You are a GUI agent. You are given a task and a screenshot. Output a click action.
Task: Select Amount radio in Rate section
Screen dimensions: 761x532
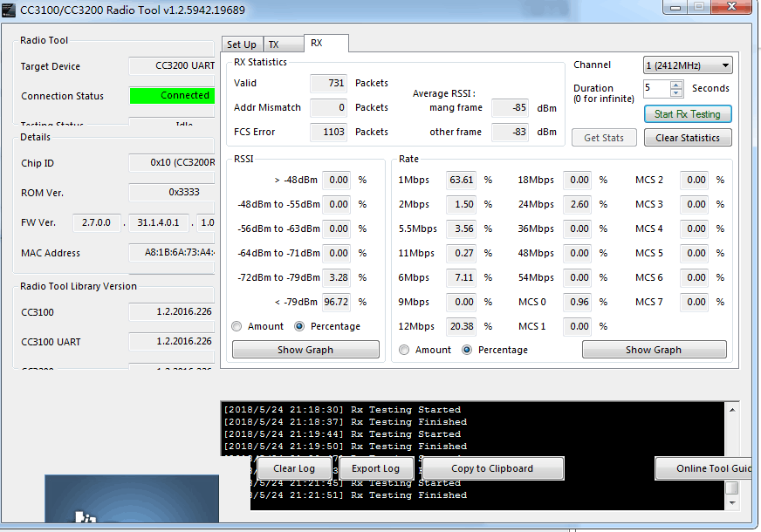tap(404, 350)
